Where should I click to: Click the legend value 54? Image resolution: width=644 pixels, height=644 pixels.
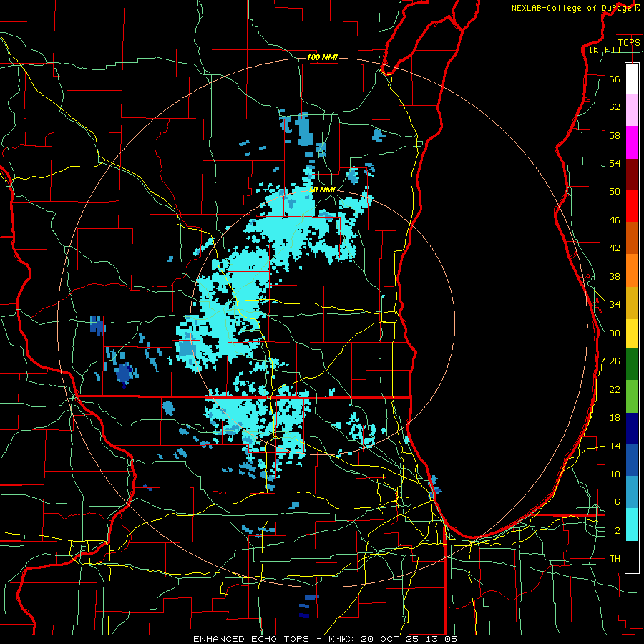pyautogui.click(x=615, y=164)
